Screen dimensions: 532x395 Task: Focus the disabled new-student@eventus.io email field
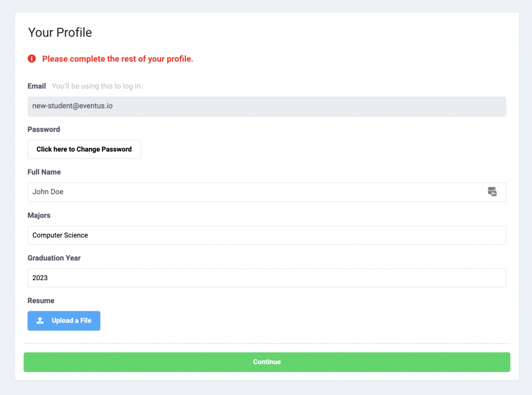pos(267,107)
